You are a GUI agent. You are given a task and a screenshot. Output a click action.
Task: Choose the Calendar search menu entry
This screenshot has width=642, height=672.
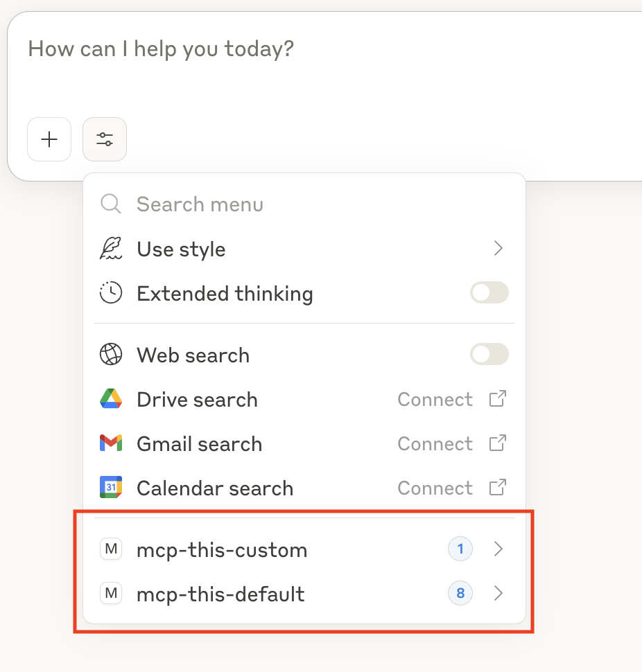point(304,488)
